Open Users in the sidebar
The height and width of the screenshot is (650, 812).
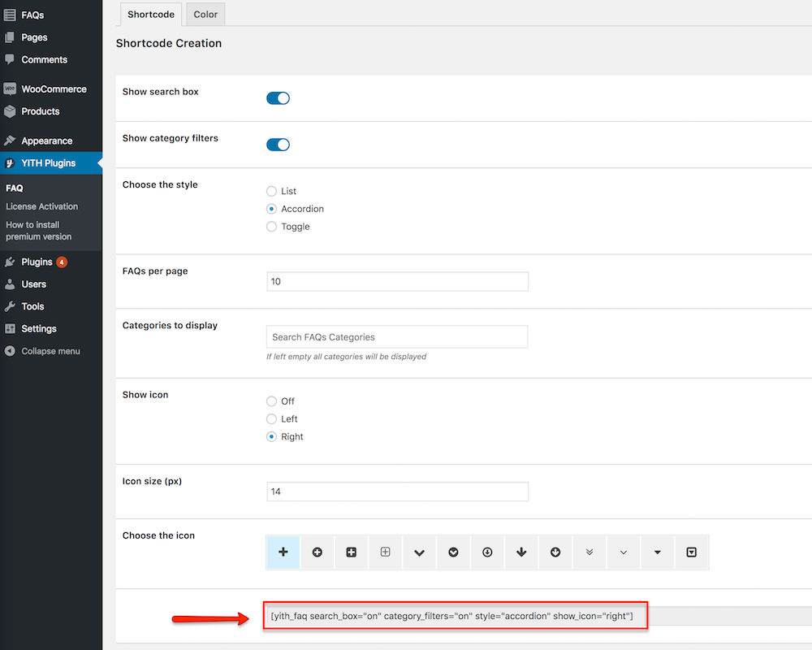click(x=33, y=284)
